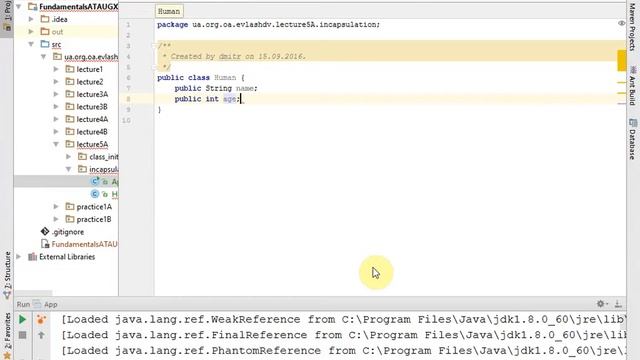Expand External Libraries node

point(18,257)
